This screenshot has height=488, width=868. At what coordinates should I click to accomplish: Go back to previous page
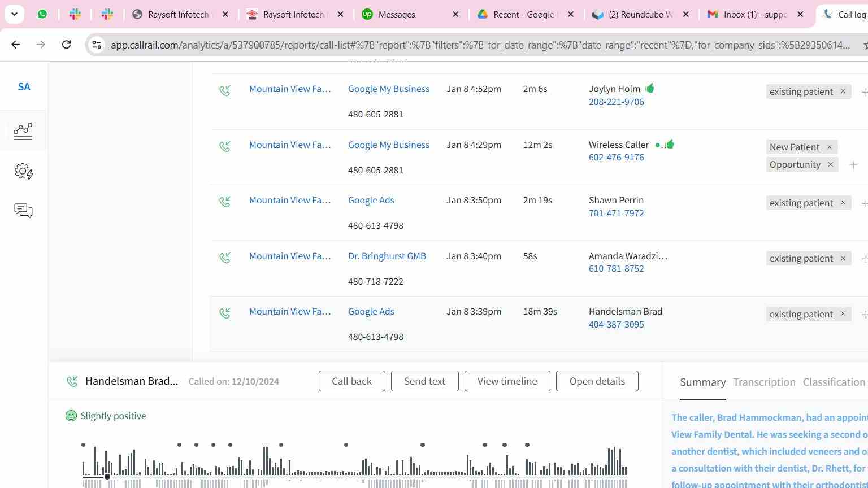click(x=16, y=45)
